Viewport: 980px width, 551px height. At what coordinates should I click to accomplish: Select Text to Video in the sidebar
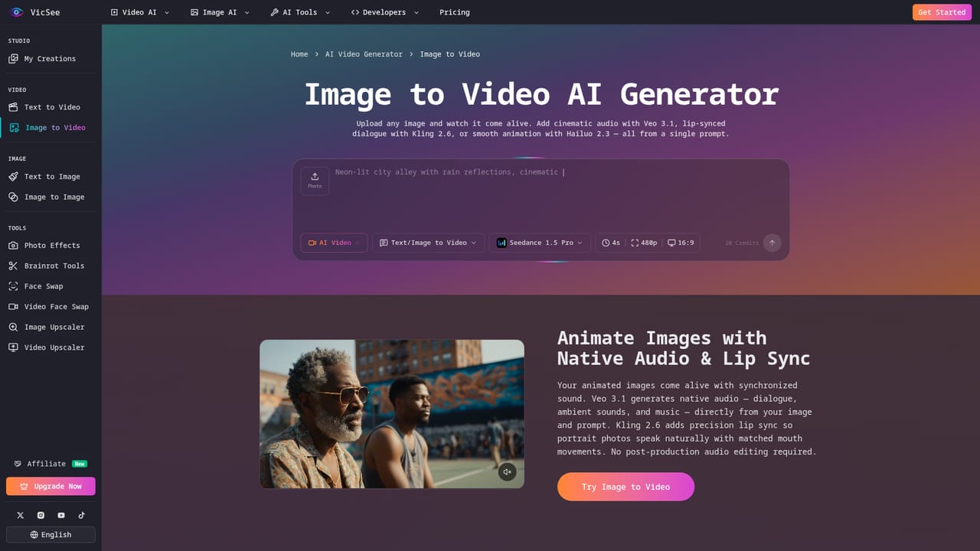pyautogui.click(x=51, y=107)
